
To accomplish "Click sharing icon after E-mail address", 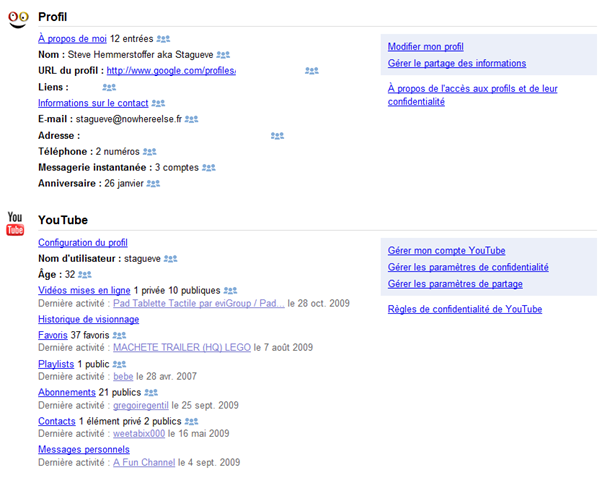I will click(x=191, y=119).
